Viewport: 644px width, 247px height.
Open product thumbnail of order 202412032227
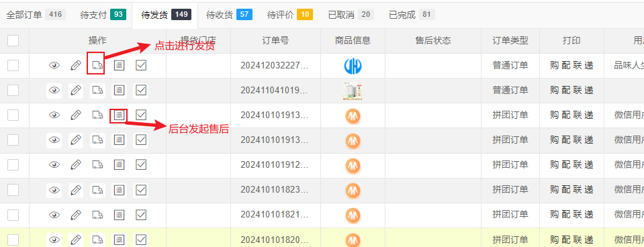(x=353, y=66)
